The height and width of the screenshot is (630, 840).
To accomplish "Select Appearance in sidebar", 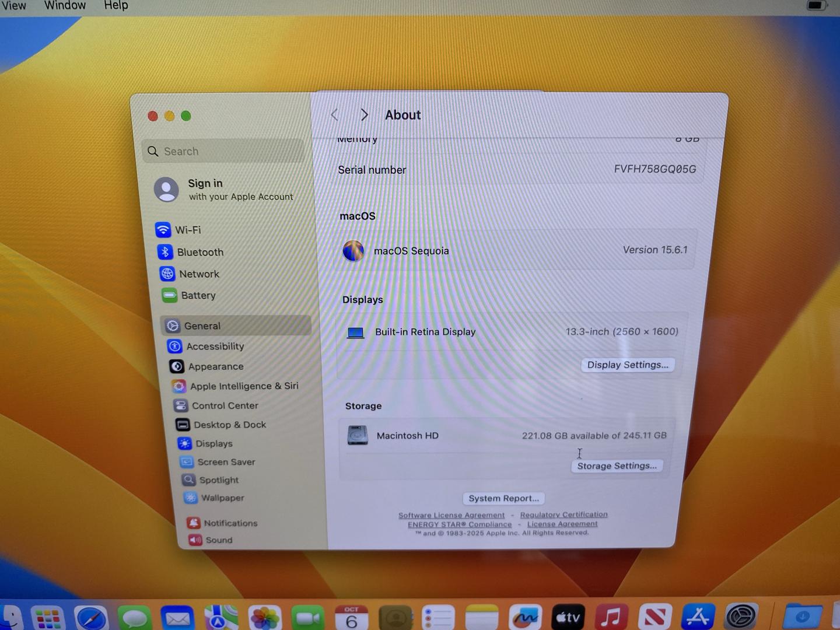I will (215, 366).
